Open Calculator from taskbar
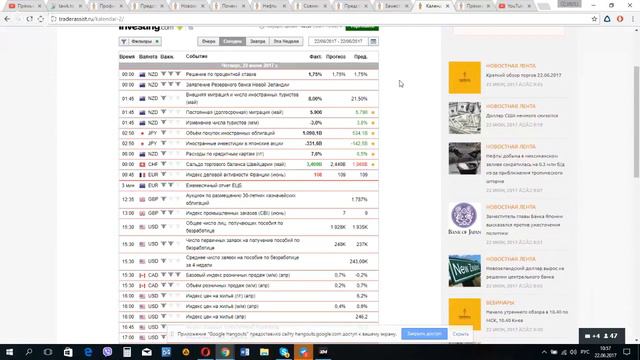640x360 pixels. click(x=127, y=352)
